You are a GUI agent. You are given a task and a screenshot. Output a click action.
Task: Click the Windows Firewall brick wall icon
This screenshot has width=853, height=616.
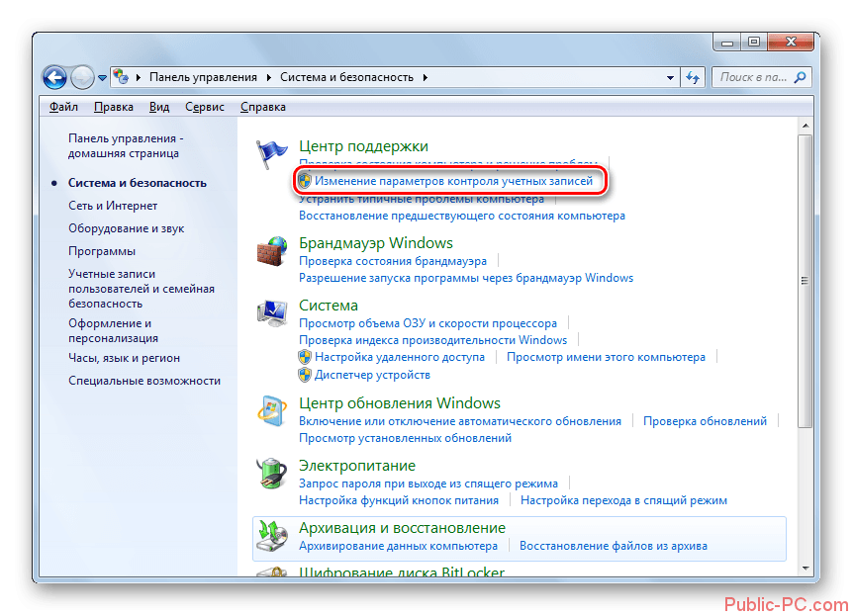pos(272,251)
